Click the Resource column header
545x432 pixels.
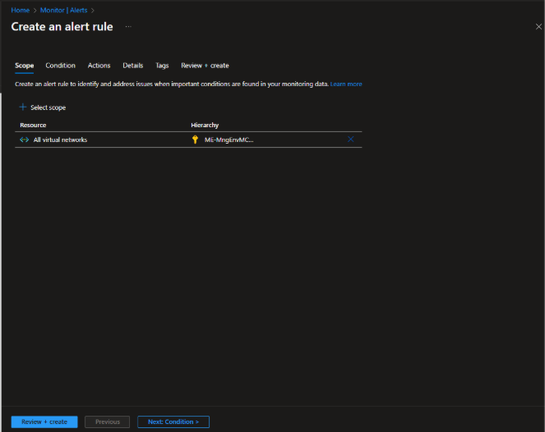point(33,125)
